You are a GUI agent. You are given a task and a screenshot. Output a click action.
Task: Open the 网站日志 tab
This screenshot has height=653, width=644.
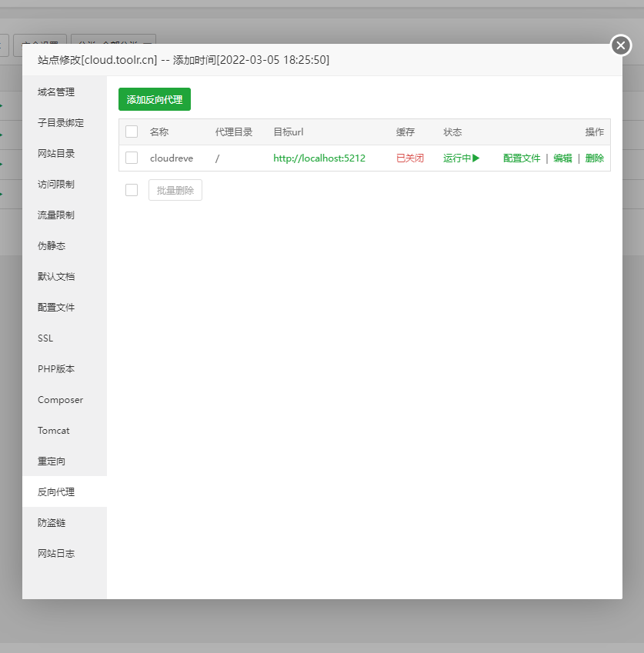65,554
